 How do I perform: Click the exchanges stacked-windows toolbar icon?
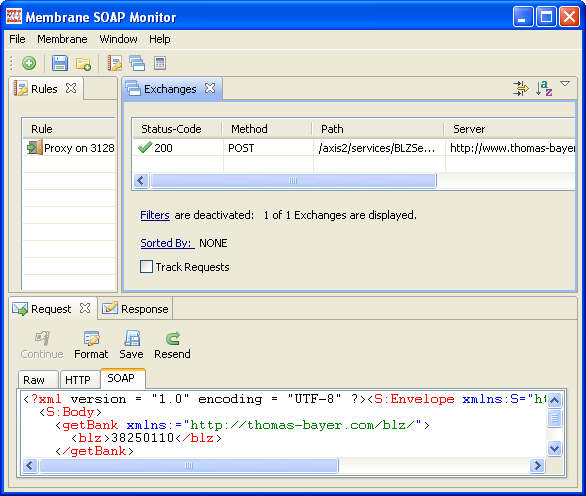click(137, 63)
